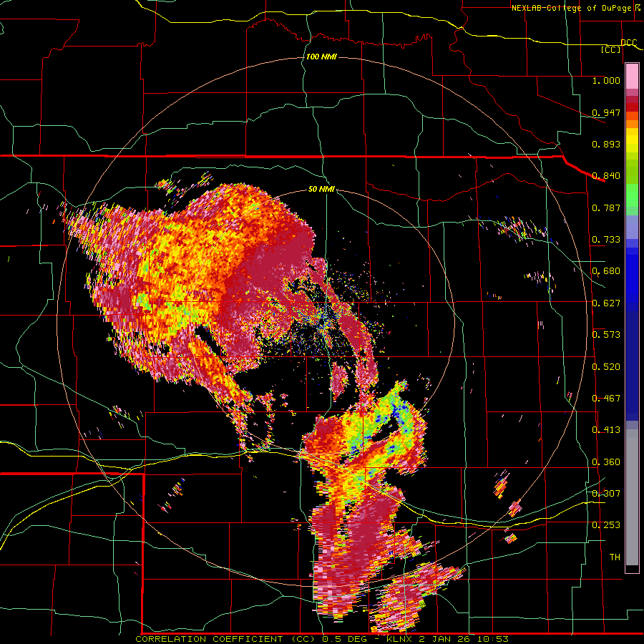Click the 0.307 color scale label
The height and width of the screenshot is (644, 644).
(606, 493)
